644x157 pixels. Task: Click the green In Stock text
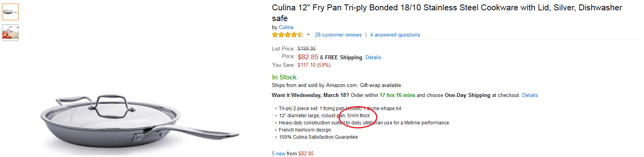click(285, 78)
